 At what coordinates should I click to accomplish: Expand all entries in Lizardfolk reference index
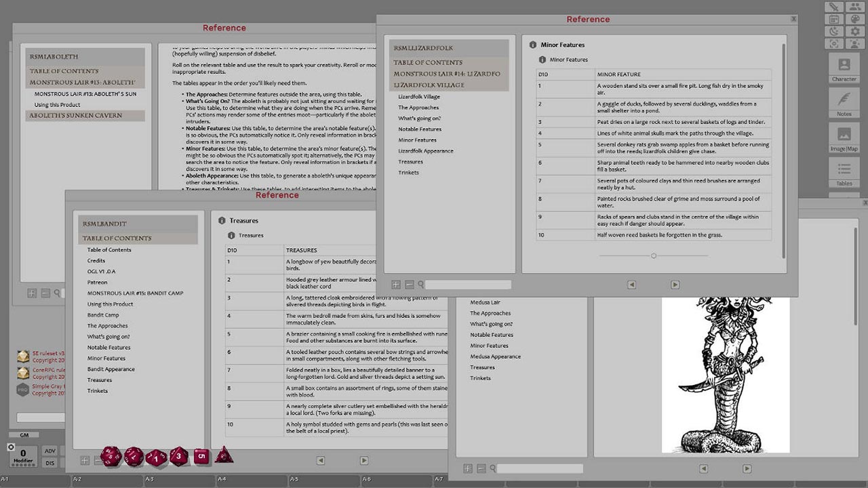(396, 285)
